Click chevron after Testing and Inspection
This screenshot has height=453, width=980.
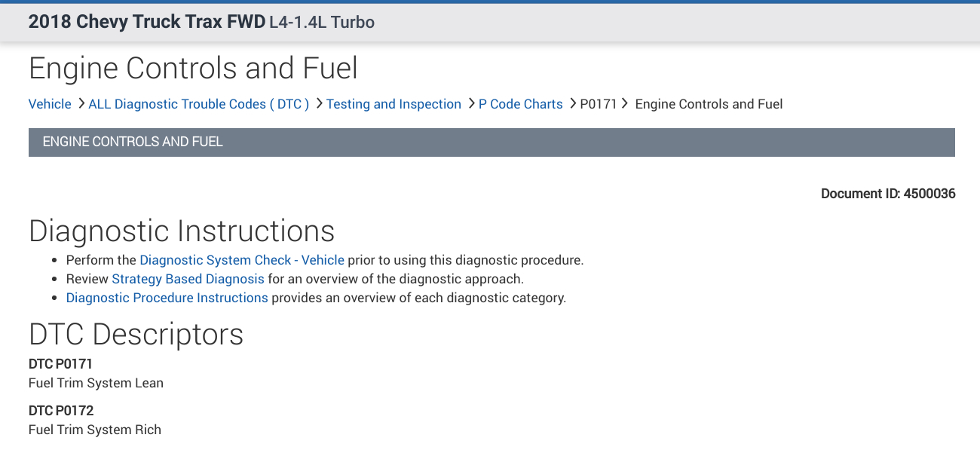(x=471, y=103)
